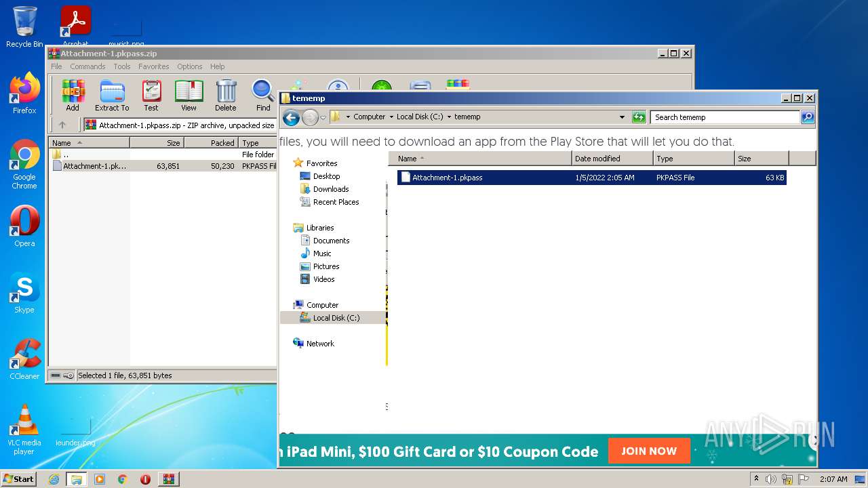This screenshot has height=488, width=868.
Task: Click Opera icon in taskbar
Action: [x=145, y=479]
